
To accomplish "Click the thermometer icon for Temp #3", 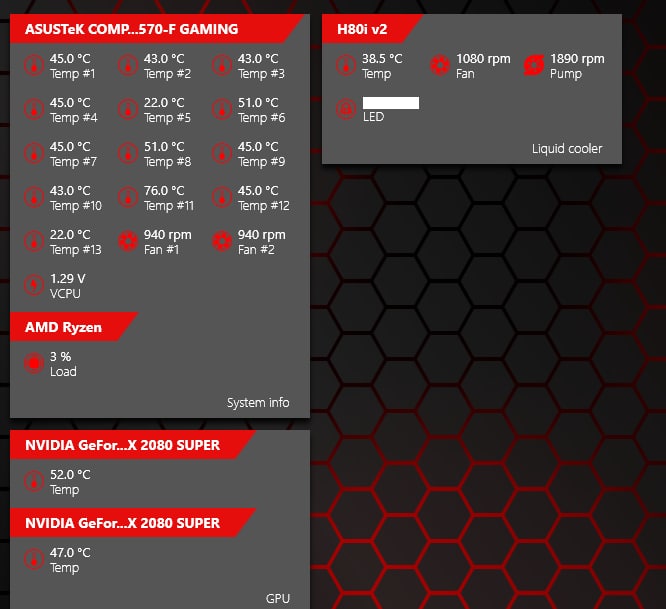I will (x=222, y=65).
